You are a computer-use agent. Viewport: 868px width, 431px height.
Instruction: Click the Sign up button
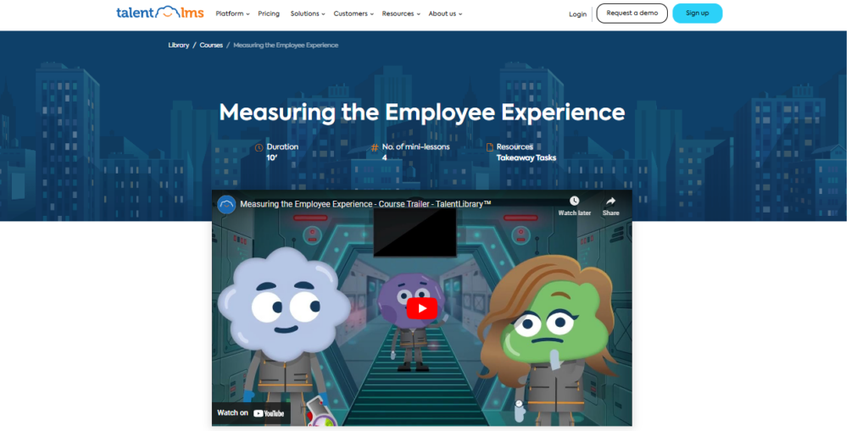coord(697,14)
